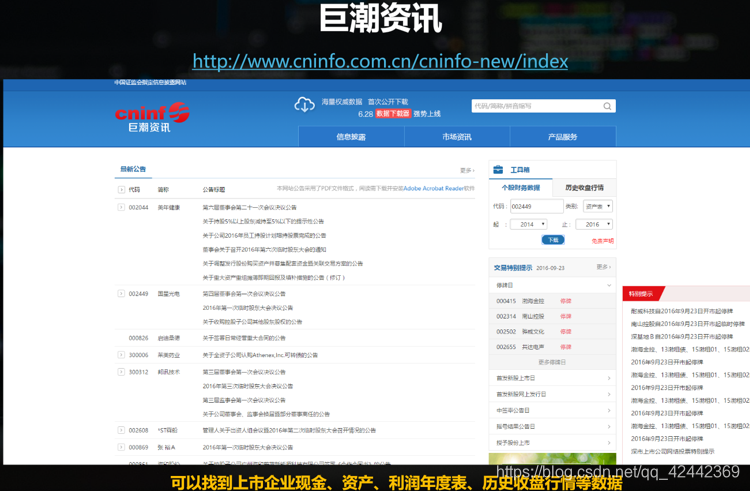Open 000869 2016年第一次临时股东大会决议公告

point(248,447)
